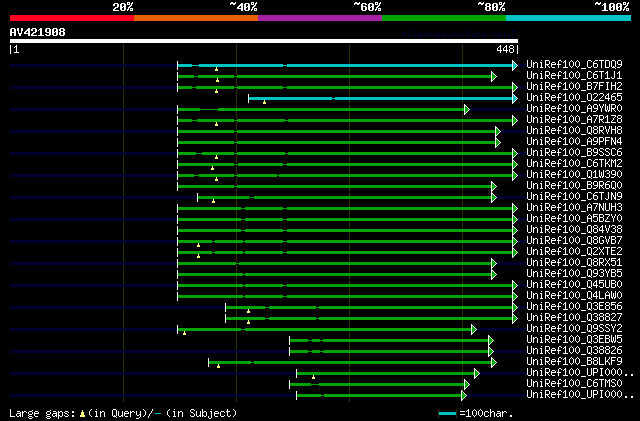Click the arrowhead ending the UniRef100_C6TJN9 alignment
The height and width of the screenshot is (421, 640).
coord(494,198)
